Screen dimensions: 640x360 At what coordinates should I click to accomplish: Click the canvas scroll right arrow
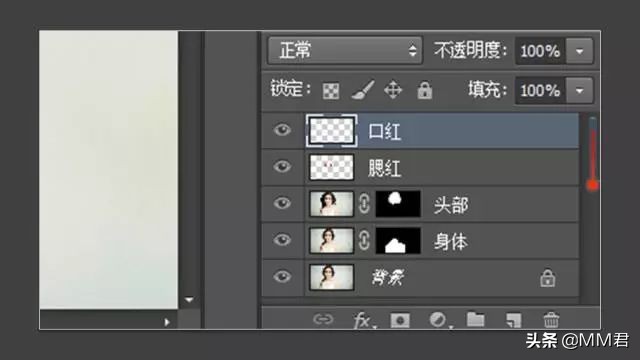point(167,322)
